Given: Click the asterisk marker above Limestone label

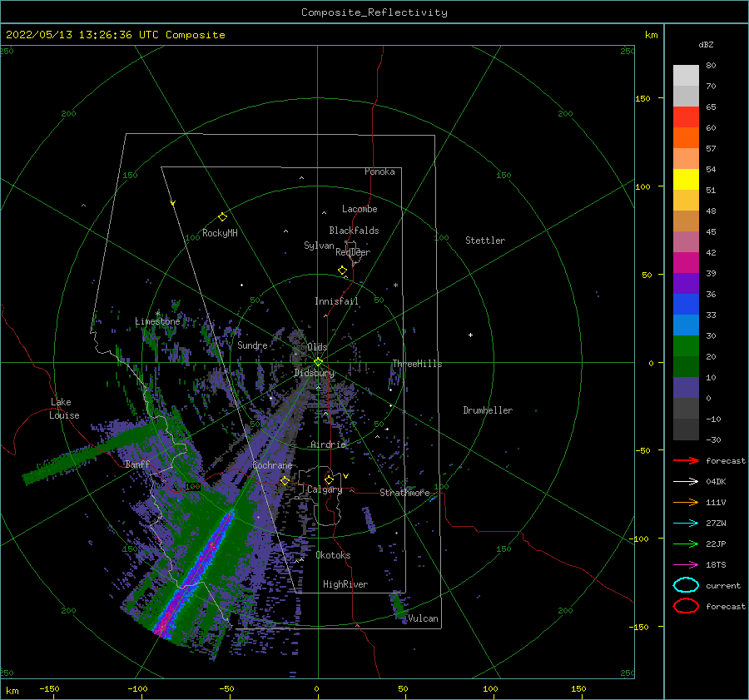Looking at the screenshot, I should (157, 314).
